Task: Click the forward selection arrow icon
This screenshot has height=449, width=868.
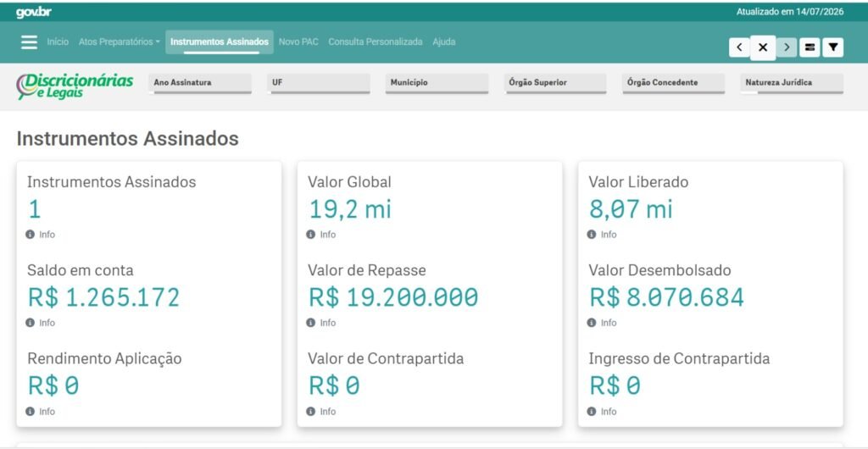Action: pos(787,47)
